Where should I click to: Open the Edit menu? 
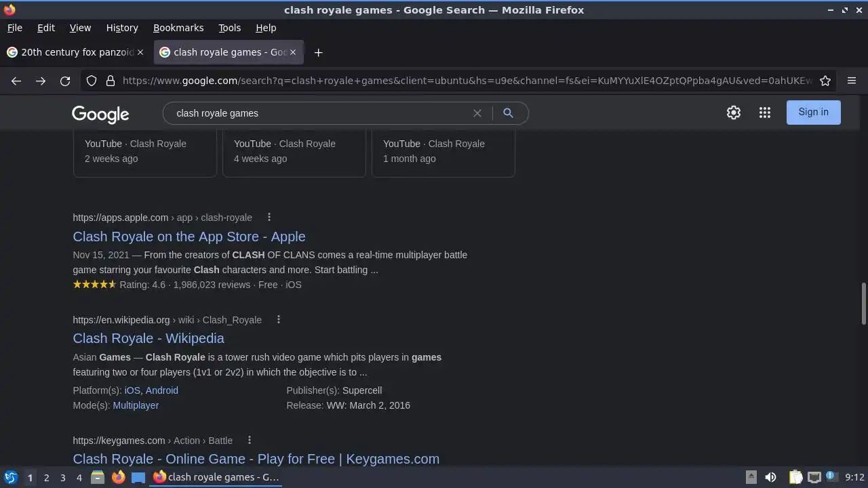(46, 28)
